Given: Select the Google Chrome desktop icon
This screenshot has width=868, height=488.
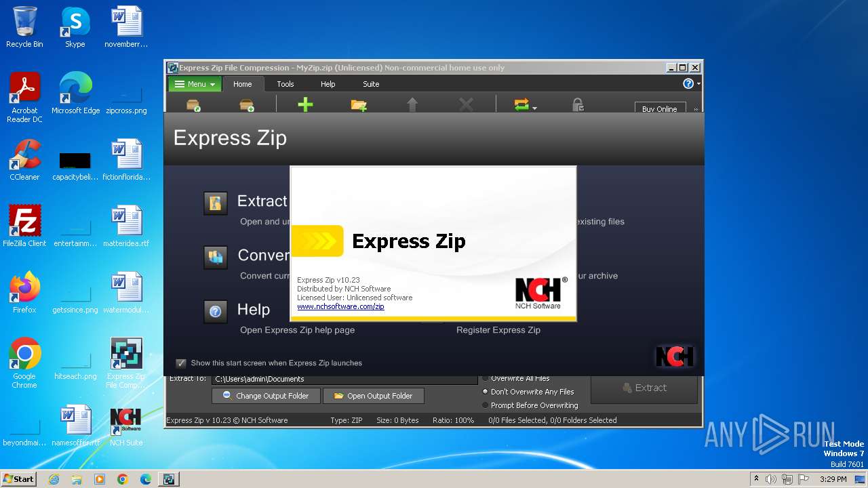Looking at the screenshot, I should point(24,363).
